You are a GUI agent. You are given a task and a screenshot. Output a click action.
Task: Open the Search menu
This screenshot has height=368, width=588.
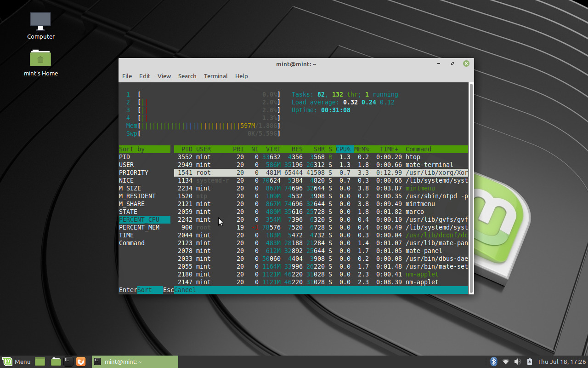[187, 76]
